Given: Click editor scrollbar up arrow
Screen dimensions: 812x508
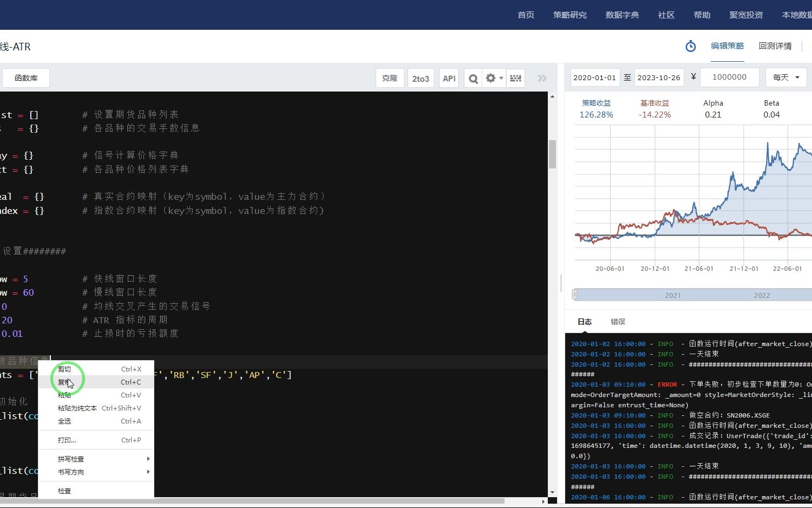Looking at the screenshot, I should (552, 96).
